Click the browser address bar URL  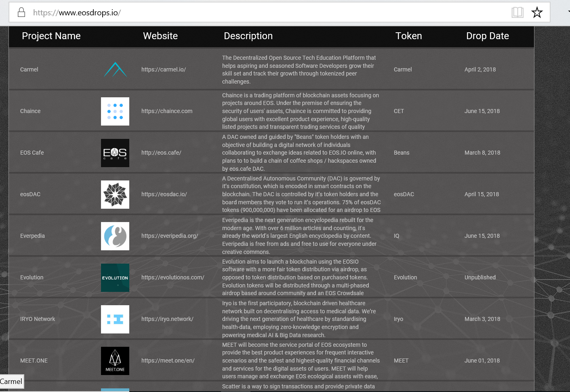(x=77, y=13)
